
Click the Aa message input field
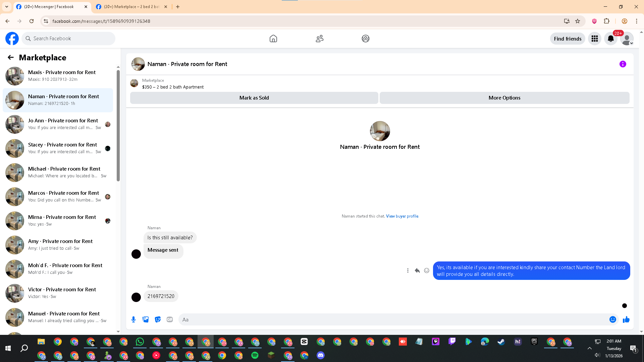pos(392,319)
